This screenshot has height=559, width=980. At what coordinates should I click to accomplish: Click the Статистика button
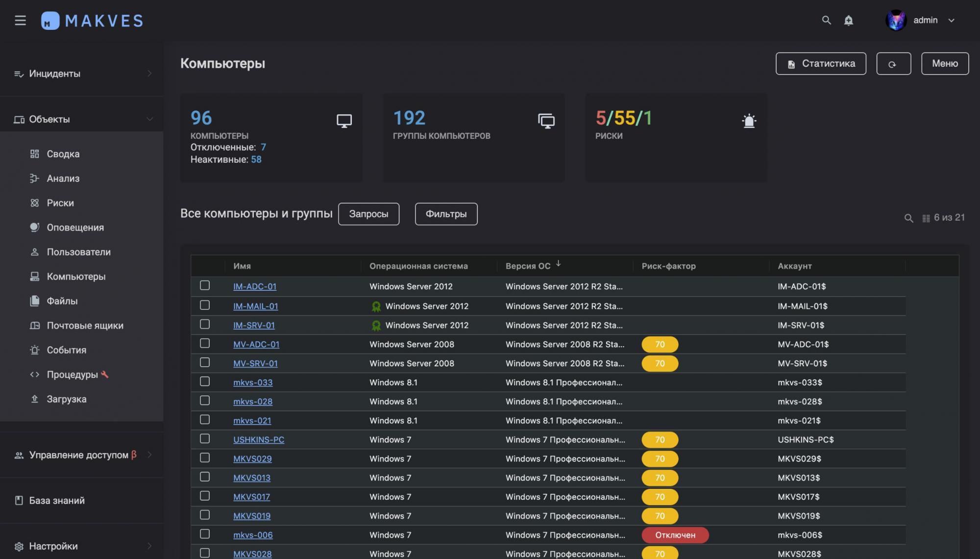[820, 64]
